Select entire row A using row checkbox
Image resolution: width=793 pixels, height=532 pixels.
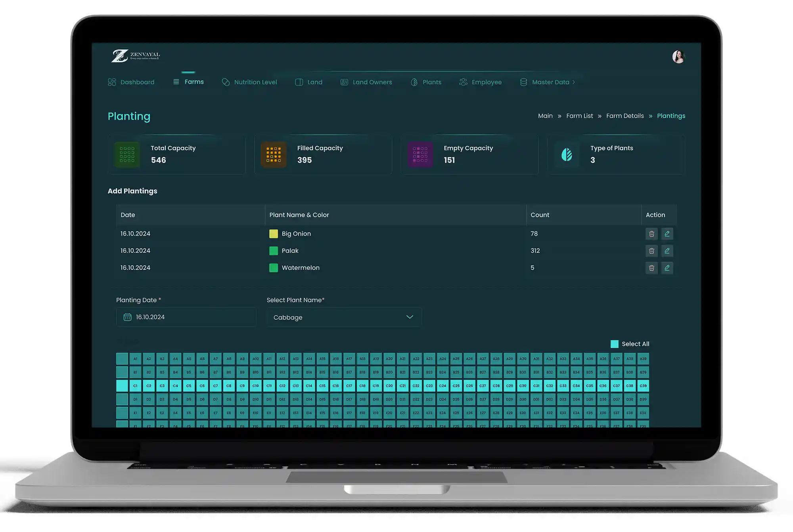(x=122, y=358)
